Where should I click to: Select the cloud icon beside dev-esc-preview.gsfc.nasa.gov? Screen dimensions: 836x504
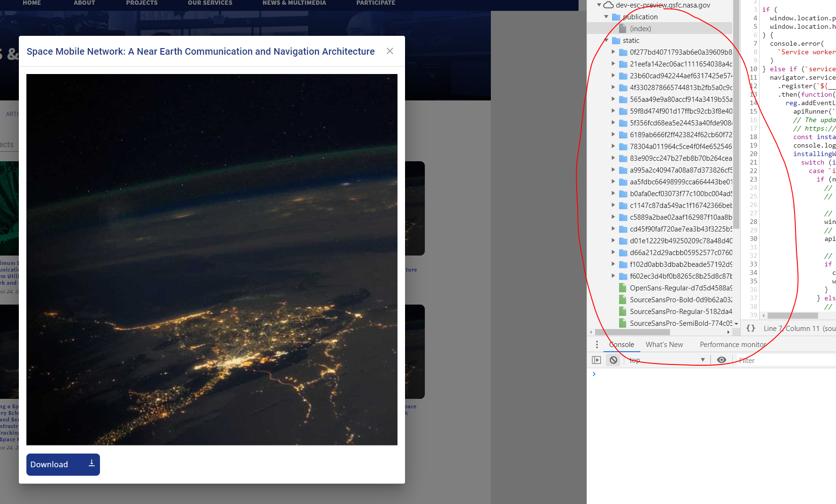(608, 5)
